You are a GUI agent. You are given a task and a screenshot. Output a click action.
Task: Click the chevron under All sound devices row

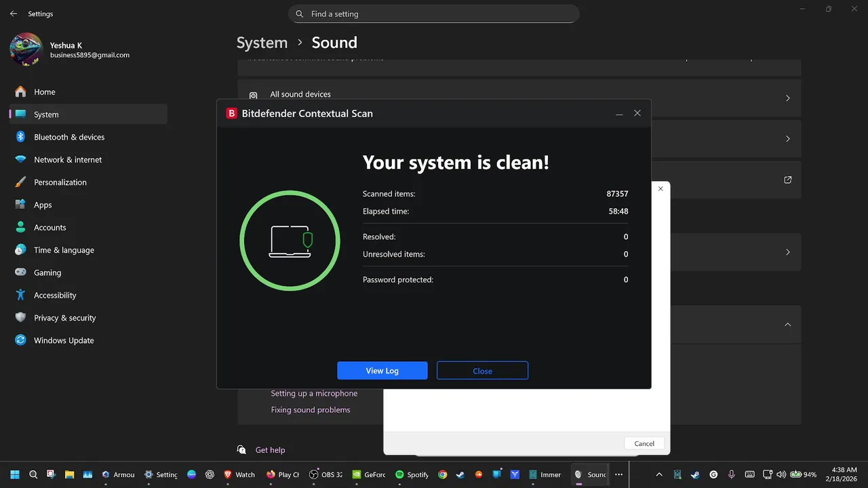click(787, 139)
